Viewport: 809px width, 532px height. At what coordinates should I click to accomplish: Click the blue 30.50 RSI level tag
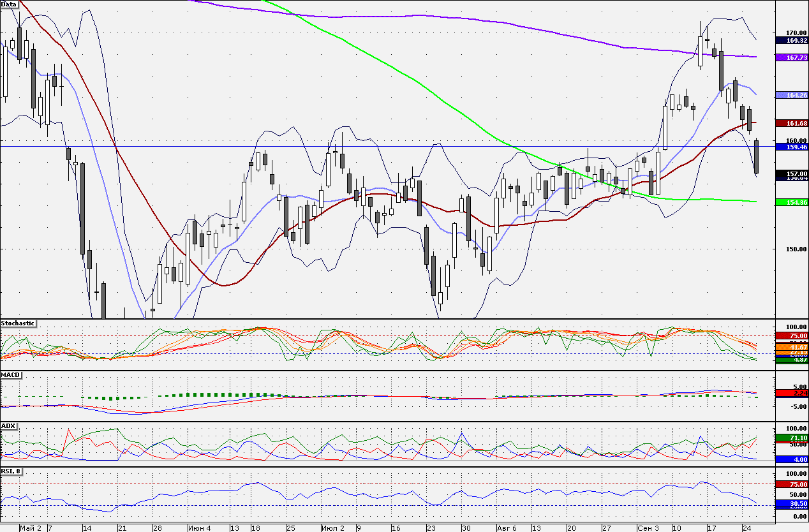pyautogui.click(x=792, y=504)
